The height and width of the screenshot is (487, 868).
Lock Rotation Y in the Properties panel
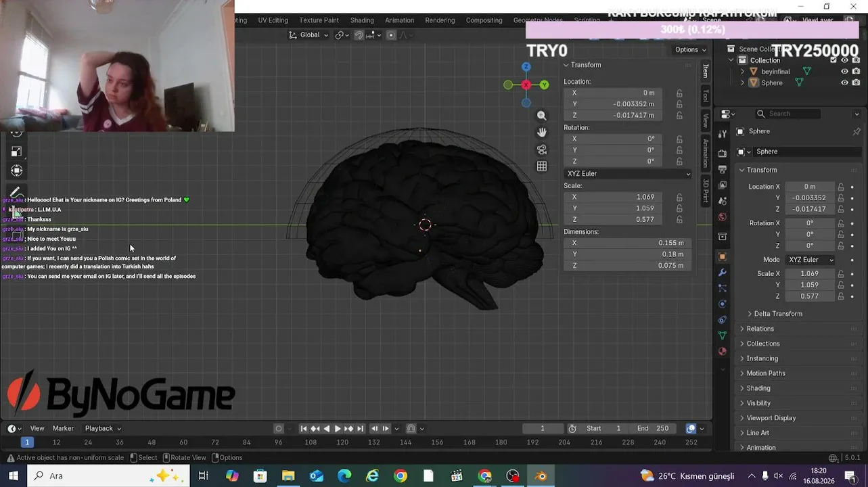(x=840, y=234)
